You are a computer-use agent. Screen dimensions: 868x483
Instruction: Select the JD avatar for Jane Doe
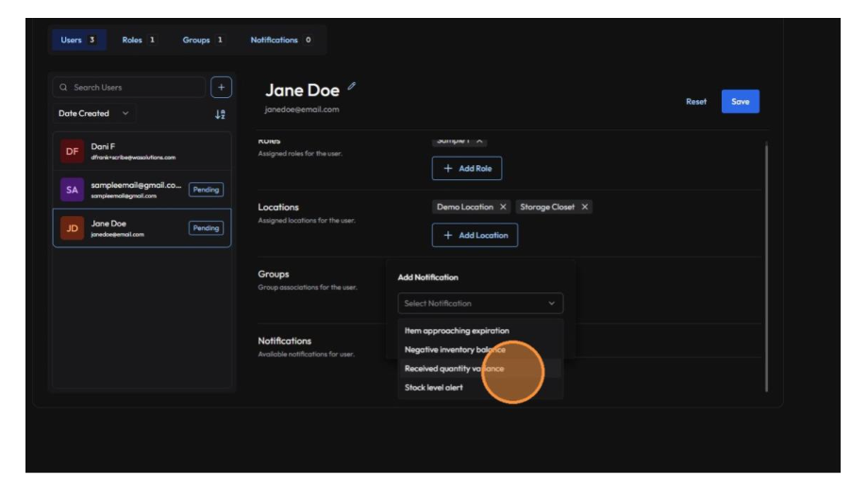pyautogui.click(x=72, y=228)
